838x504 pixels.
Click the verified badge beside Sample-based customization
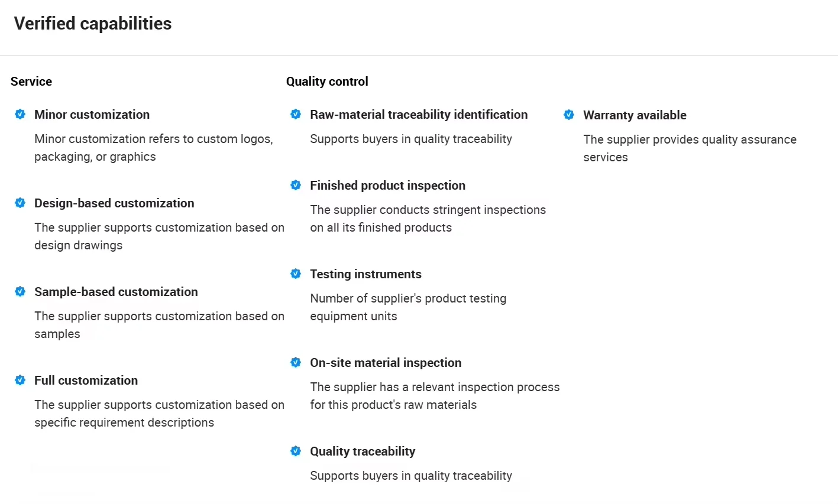coord(20,291)
